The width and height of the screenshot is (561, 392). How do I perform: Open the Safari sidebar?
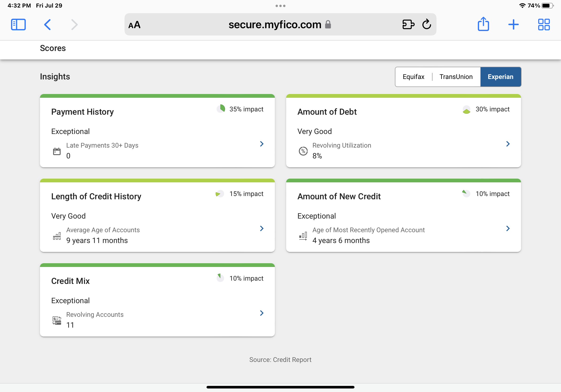(18, 24)
